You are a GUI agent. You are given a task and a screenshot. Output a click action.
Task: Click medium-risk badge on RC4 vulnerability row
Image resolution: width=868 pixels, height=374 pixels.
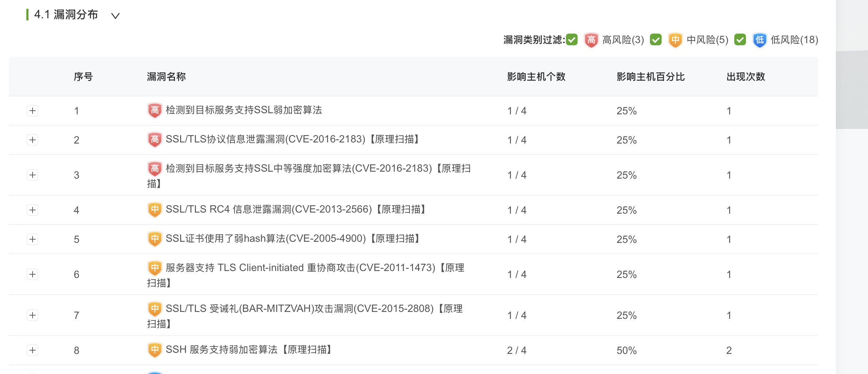(155, 209)
